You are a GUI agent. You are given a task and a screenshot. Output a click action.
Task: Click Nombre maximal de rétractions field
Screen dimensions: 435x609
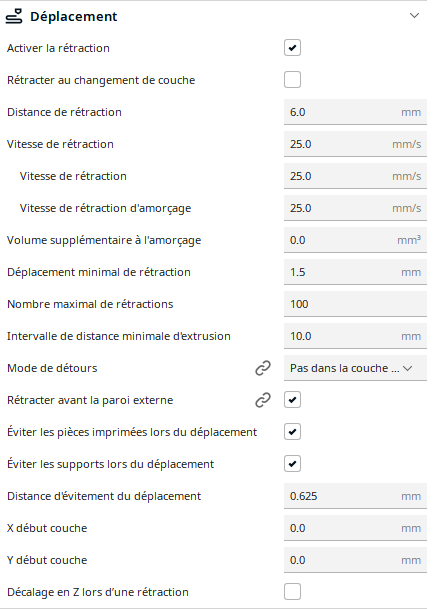[x=355, y=304]
